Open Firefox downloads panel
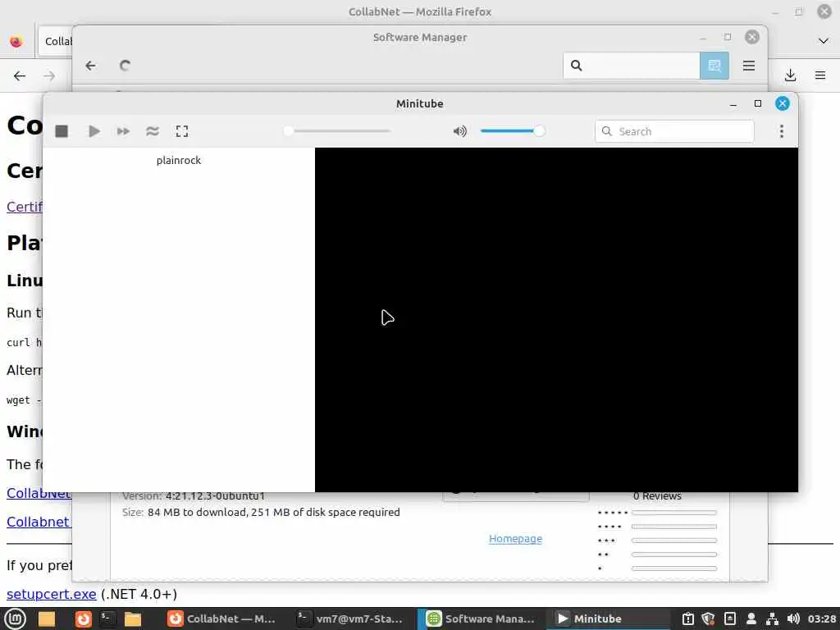This screenshot has height=630, width=840. click(790, 75)
